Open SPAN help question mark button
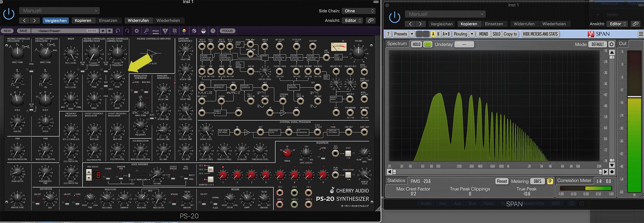This screenshot has height=223, width=644. tap(388, 34)
